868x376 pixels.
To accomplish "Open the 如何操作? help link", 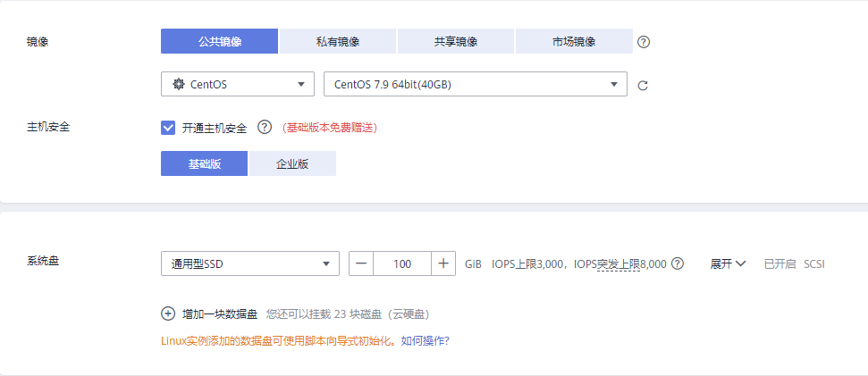I will [425, 340].
